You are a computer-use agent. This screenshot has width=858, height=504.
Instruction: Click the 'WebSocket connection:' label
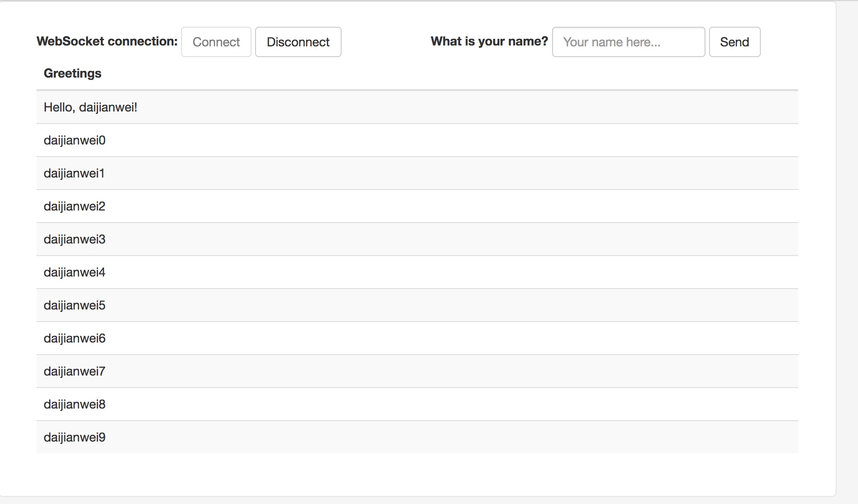107,41
